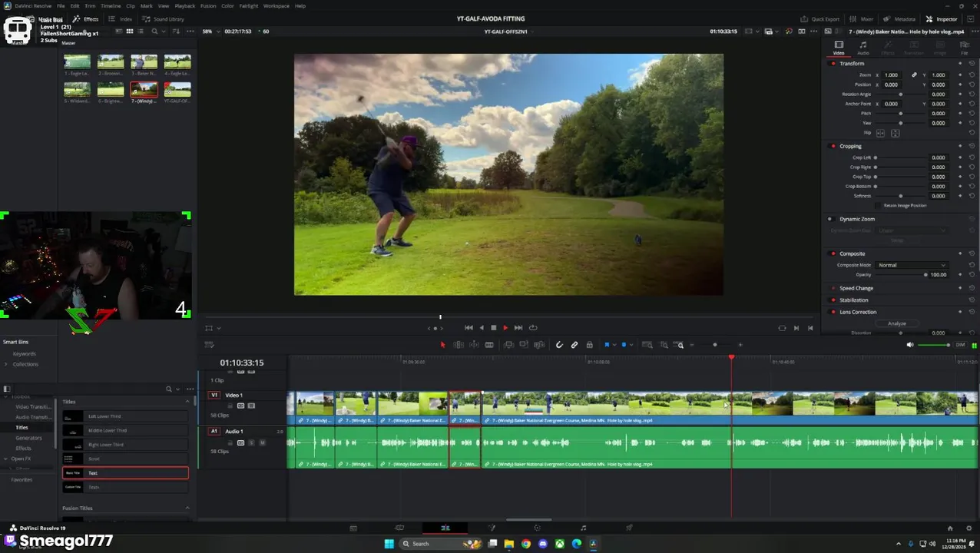Open the File menu

click(x=61, y=6)
